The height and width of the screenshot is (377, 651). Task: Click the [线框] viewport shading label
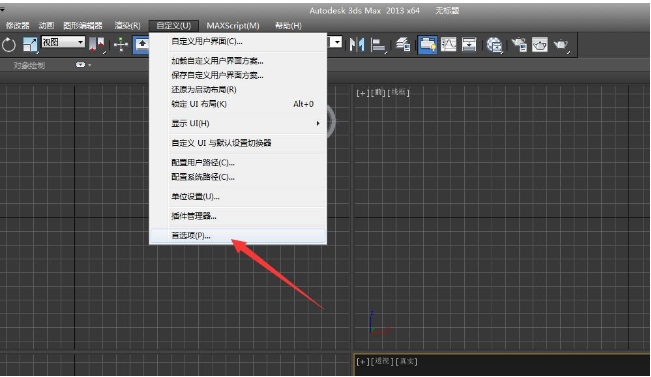[399, 92]
